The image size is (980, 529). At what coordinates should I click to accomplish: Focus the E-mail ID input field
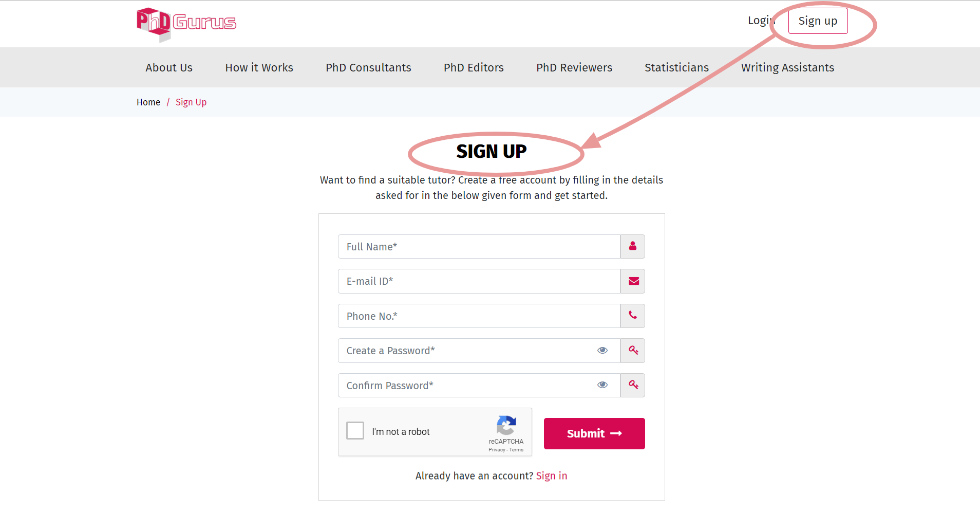coord(479,281)
